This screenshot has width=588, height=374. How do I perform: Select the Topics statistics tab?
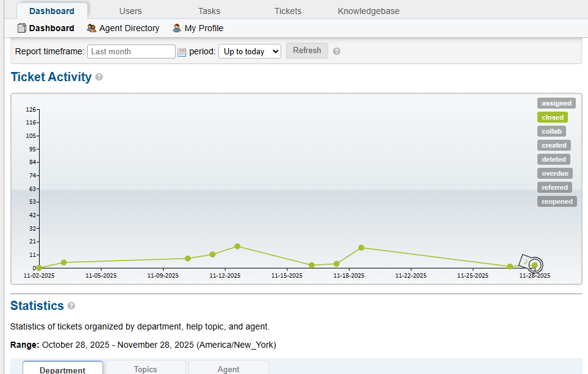(146, 369)
